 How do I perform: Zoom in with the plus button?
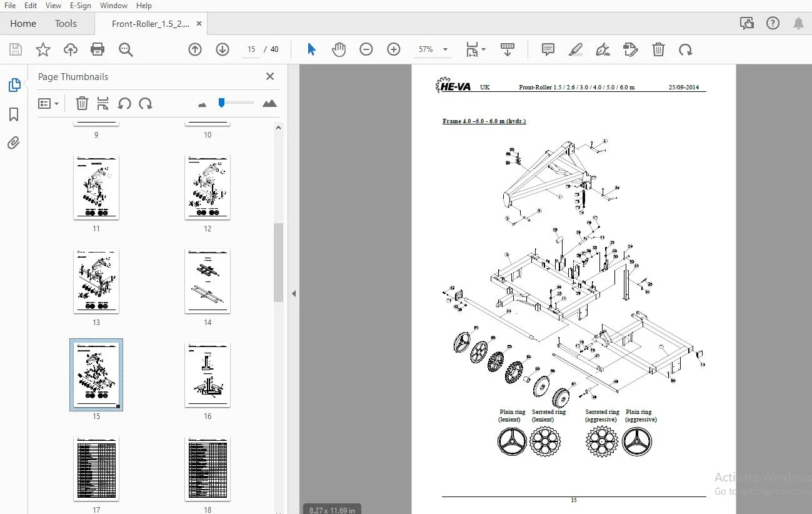pos(394,49)
